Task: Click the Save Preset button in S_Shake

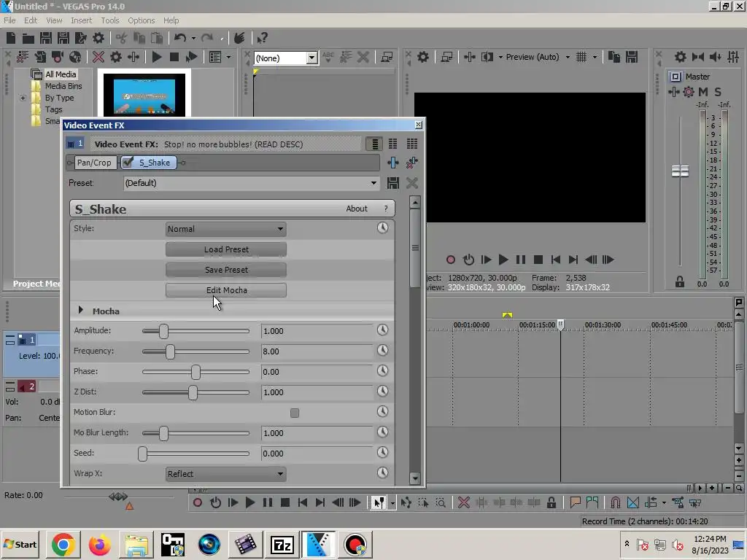Action: point(226,270)
